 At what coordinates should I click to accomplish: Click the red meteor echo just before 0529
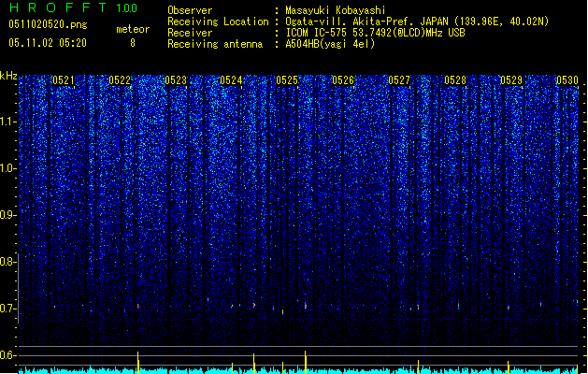click(509, 308)
